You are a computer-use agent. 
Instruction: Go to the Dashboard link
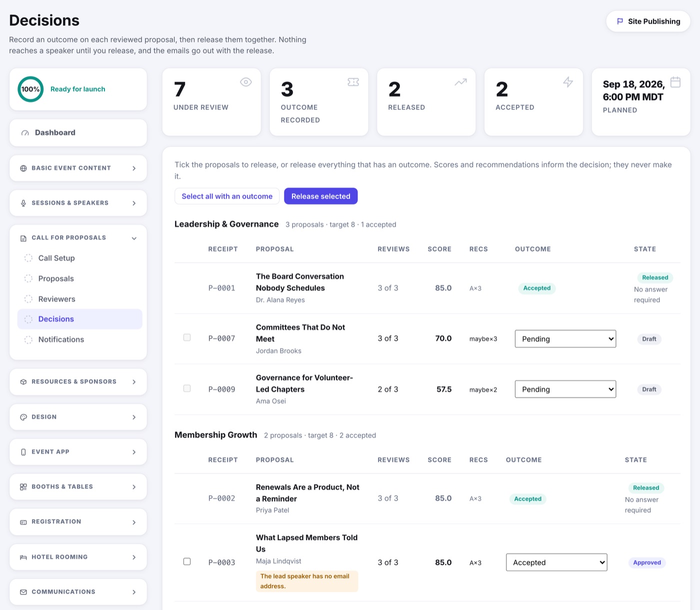point(78,132)
